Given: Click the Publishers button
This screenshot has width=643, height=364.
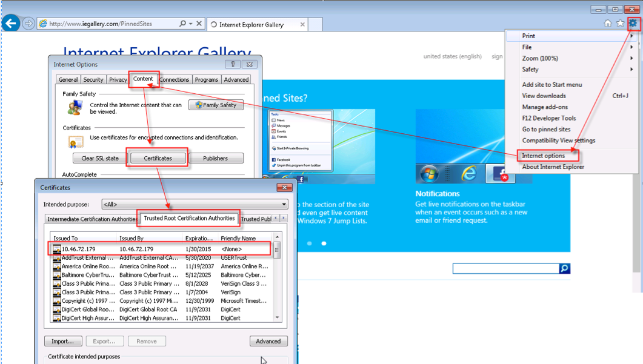Looking at the screenshot, I should (215, 158).
